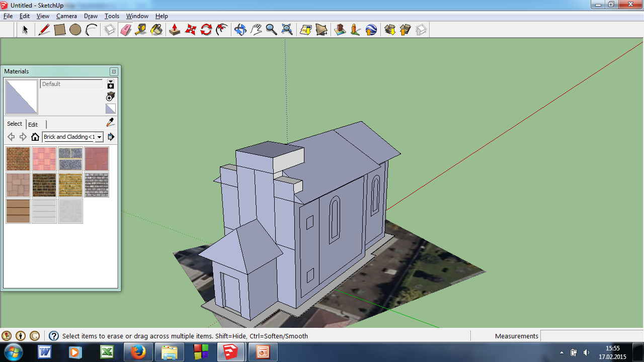Select the Line pencil tool
644x362 pixels.
[x=44, y=30]
